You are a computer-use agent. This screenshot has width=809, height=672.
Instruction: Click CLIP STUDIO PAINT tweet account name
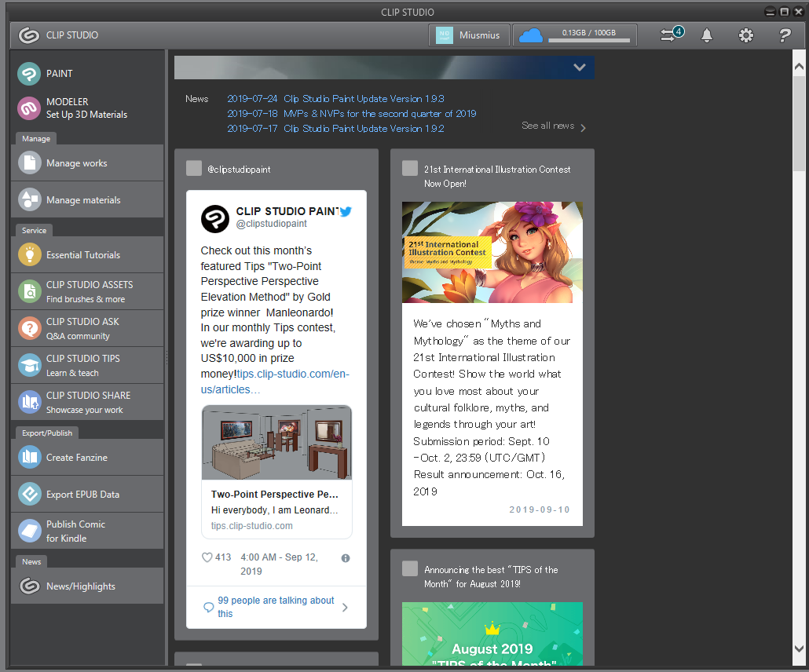pyautogui.click(x=287, y=211)
